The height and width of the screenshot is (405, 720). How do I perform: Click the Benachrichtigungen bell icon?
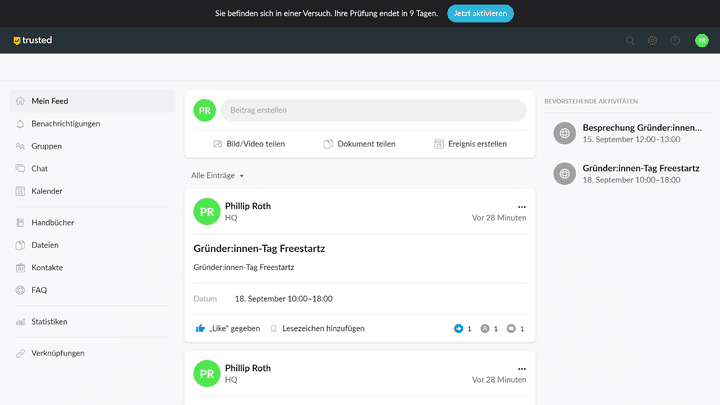(21, 124)
